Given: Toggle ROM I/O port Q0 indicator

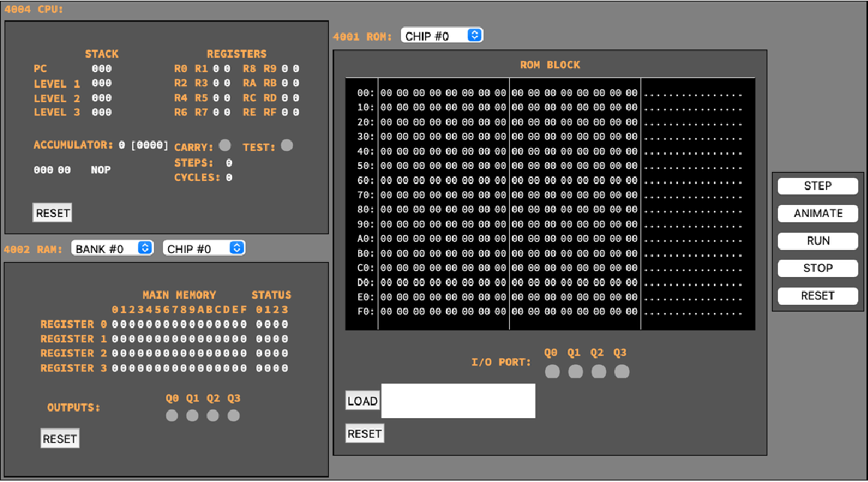Looking at the screenshot, I should (552, 372).
